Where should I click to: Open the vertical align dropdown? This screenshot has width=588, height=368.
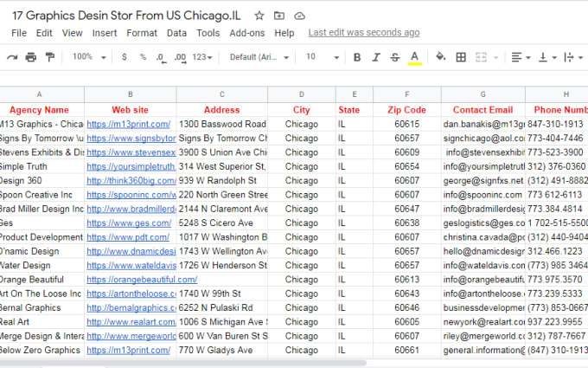pos(547,57)
